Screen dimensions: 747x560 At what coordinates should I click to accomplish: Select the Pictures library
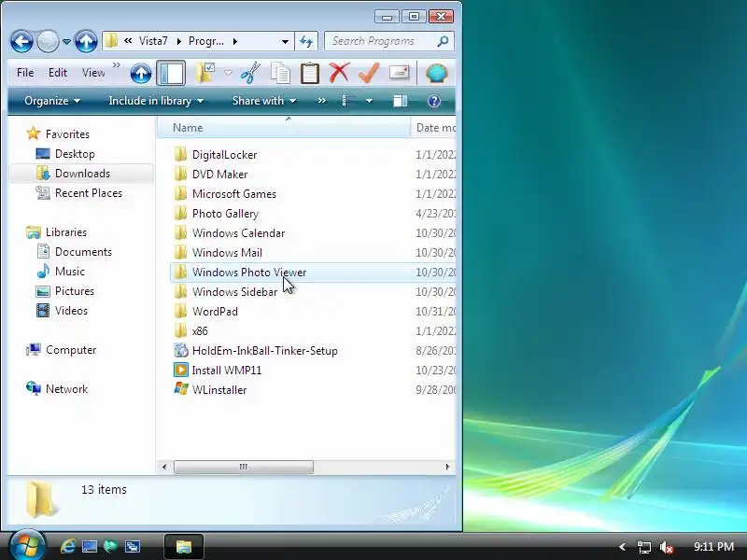tap(75, 291)
